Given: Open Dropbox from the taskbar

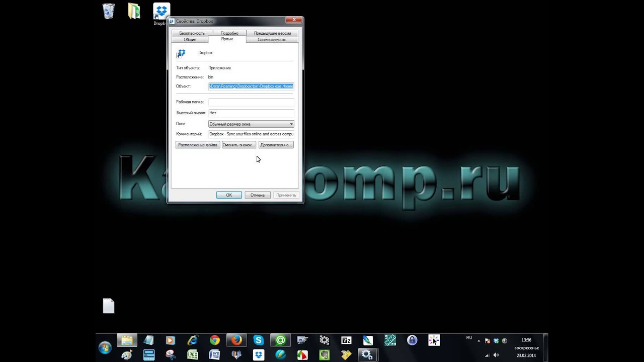Looking at the screenshot, I should click(x=259, y=355).
